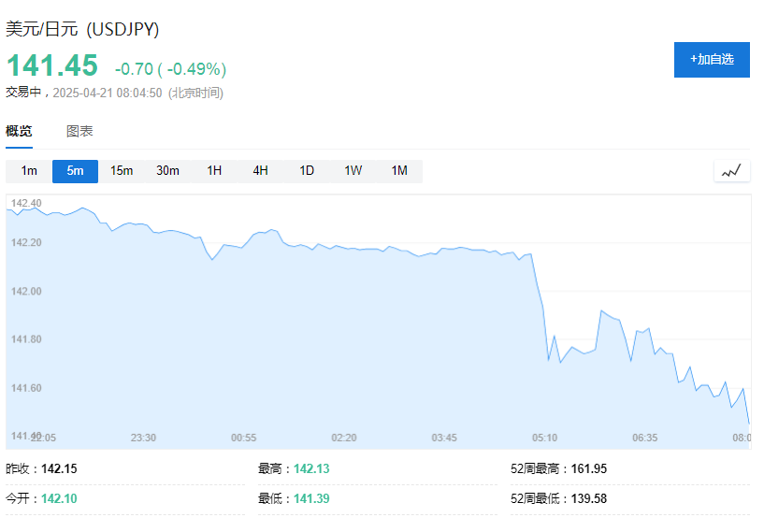
Task: Click the +加自选 watchlist button
Action: [x=712, y=59]
